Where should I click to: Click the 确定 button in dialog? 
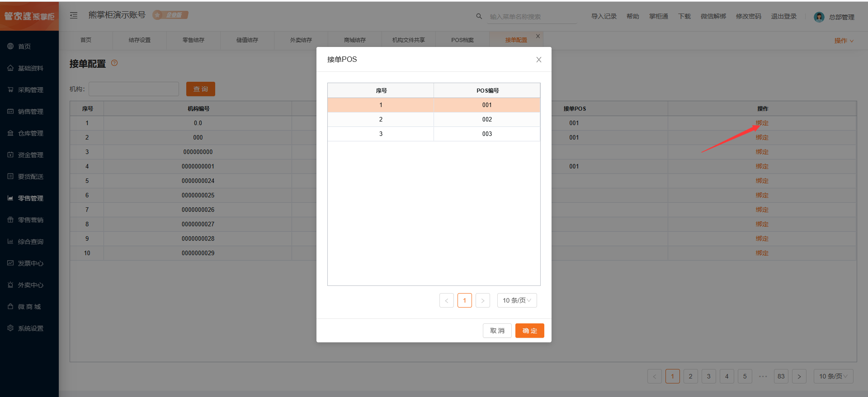529,331
